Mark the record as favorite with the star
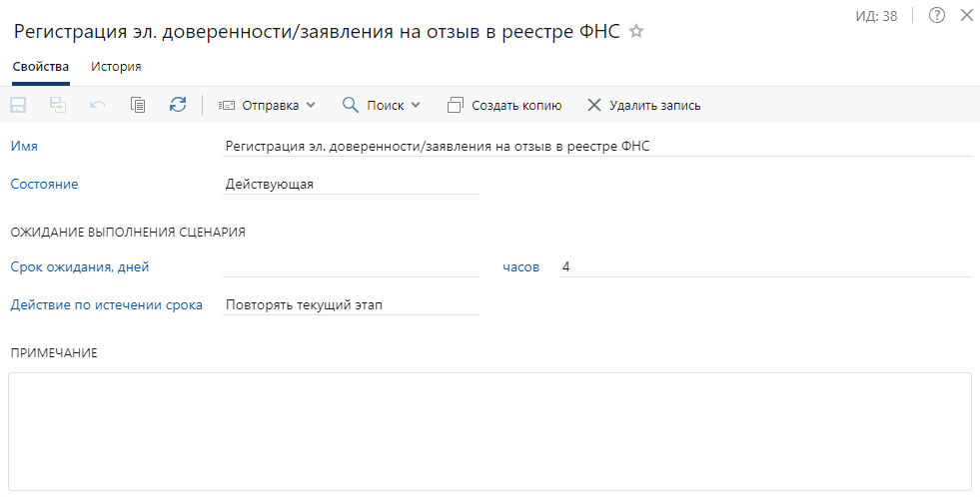Image resolution: width=980 pixels, height=497 pixels. (x=636, y=32)
